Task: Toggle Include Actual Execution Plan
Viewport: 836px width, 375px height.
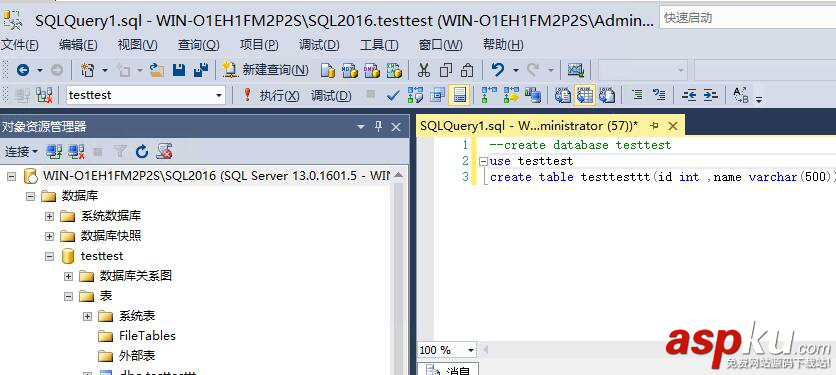Action: click(489, 95)
